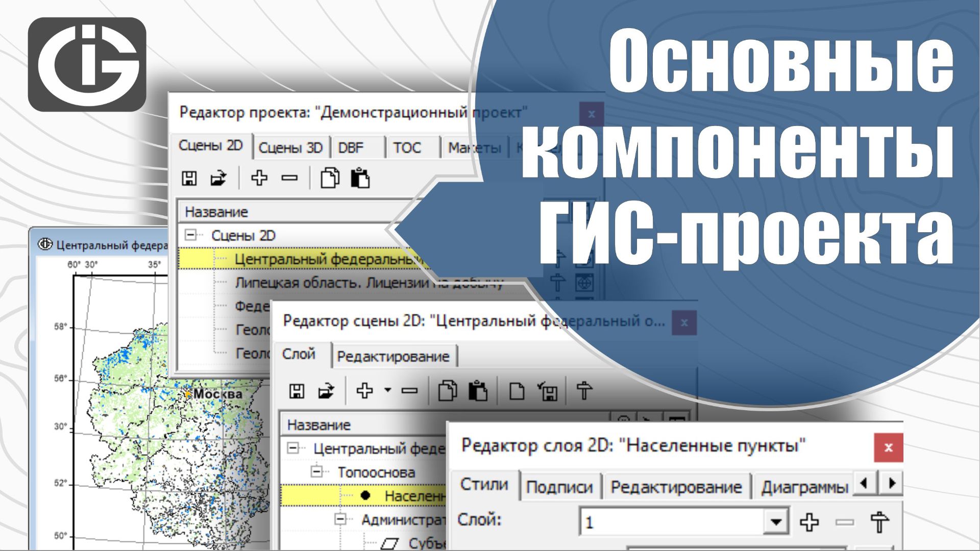Click Москва label on the map
The height and width of the screenshot is (551, 980).
coord(217,394)
